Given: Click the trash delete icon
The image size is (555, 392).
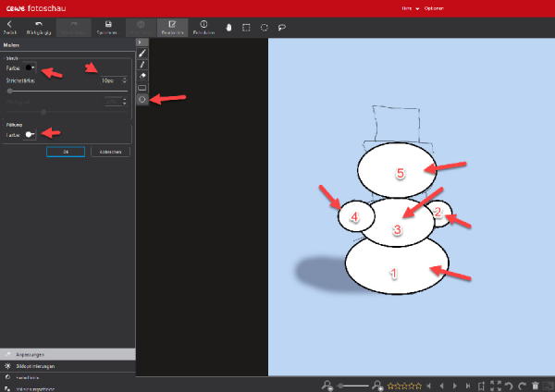Looking at the screenshot, I should pos(536,385).
